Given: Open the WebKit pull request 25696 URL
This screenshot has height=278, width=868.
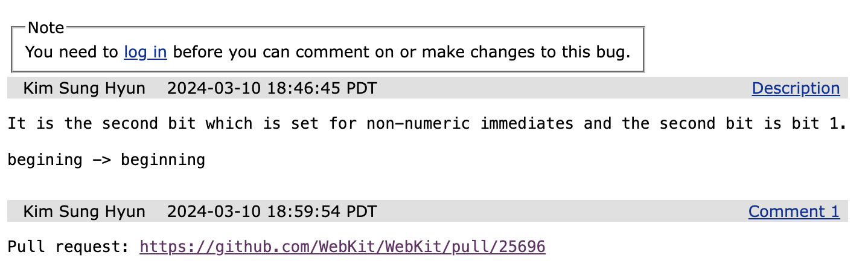Looking at the screenshot, I should (x=342, y=247).
